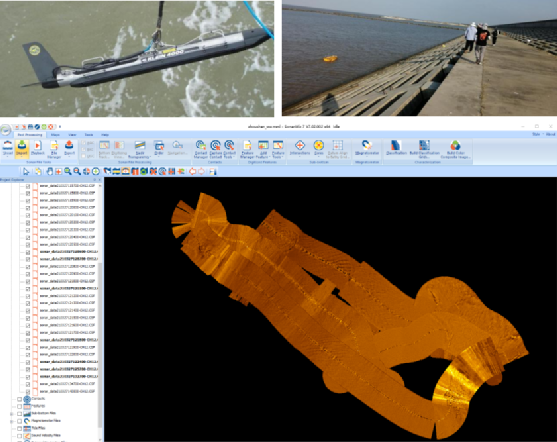Toggle the Contacts layer checkbox

click(x=20, y=399)
